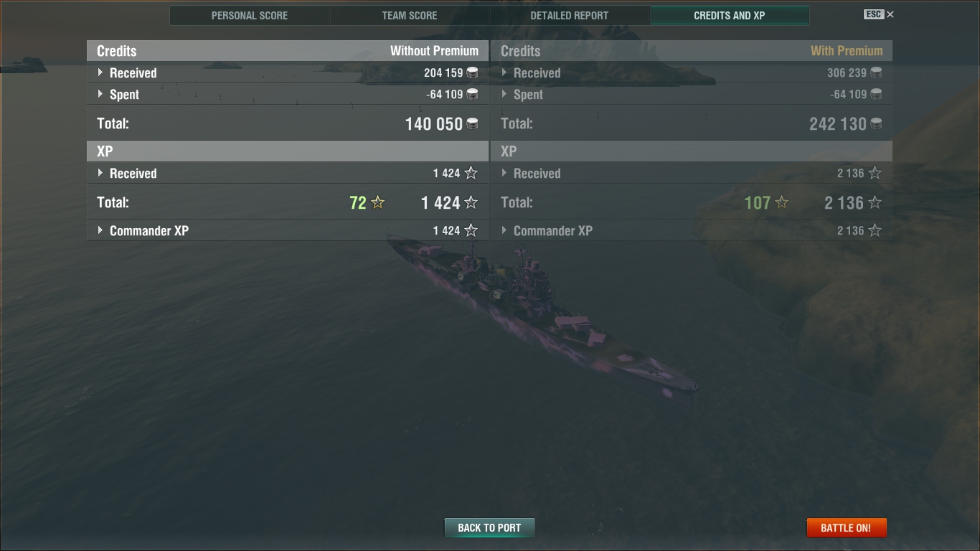Expand the Received XP row without premium
The image size is (980, 551).
[288, 173]
